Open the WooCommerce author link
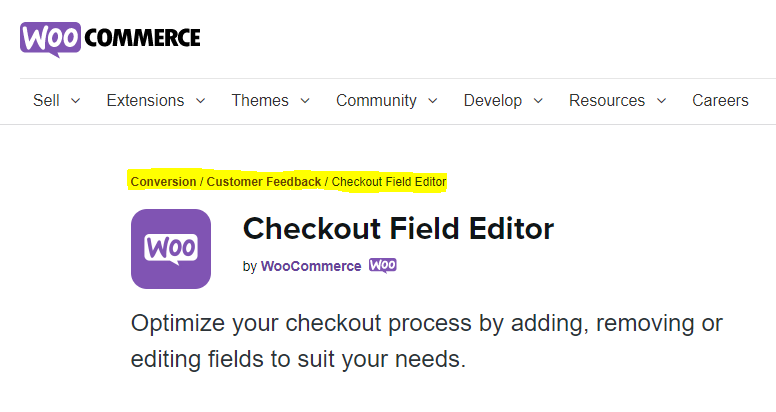776x412 pixels. pyautogui.click(x=311, y=266)
